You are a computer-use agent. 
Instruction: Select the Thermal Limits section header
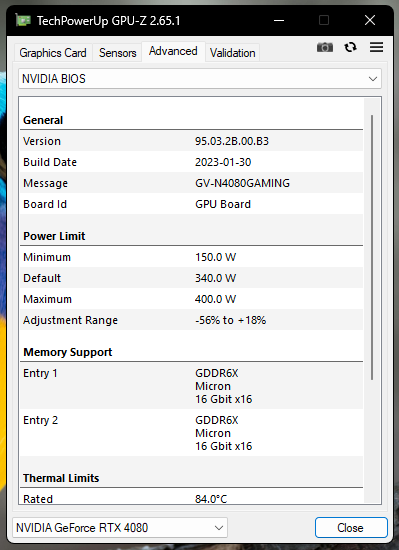[61, 478]
